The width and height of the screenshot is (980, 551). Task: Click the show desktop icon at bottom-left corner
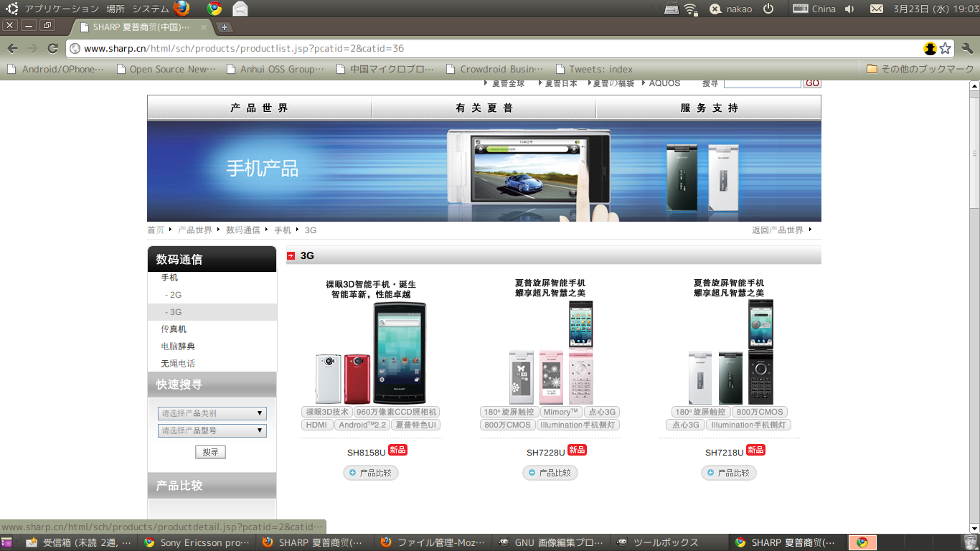6,542
